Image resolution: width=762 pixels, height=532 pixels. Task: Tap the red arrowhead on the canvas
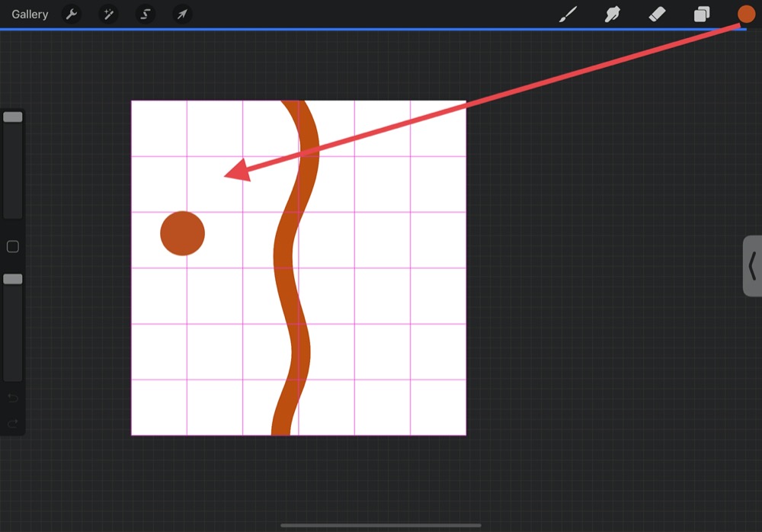point(238,171)
